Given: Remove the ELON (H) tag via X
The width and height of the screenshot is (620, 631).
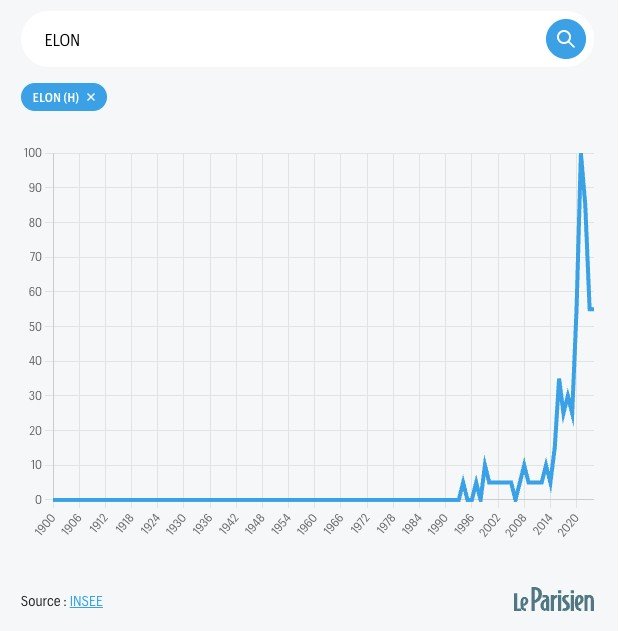Looking at the screenshot, I should pyautogui.click(x=91, y=97).
